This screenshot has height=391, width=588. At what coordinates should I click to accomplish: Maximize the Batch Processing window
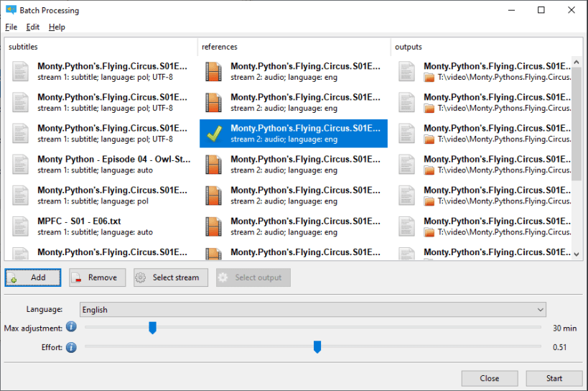(x=541, y=10)
